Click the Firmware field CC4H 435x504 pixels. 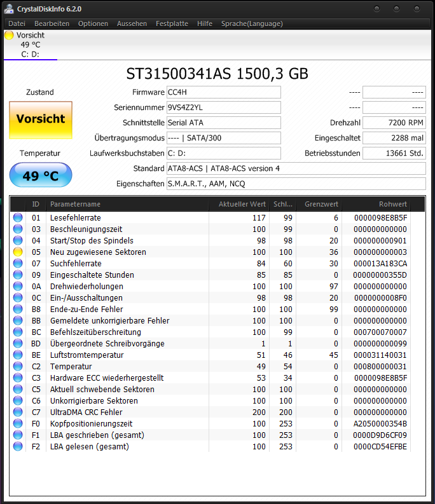tap(224, 92)
